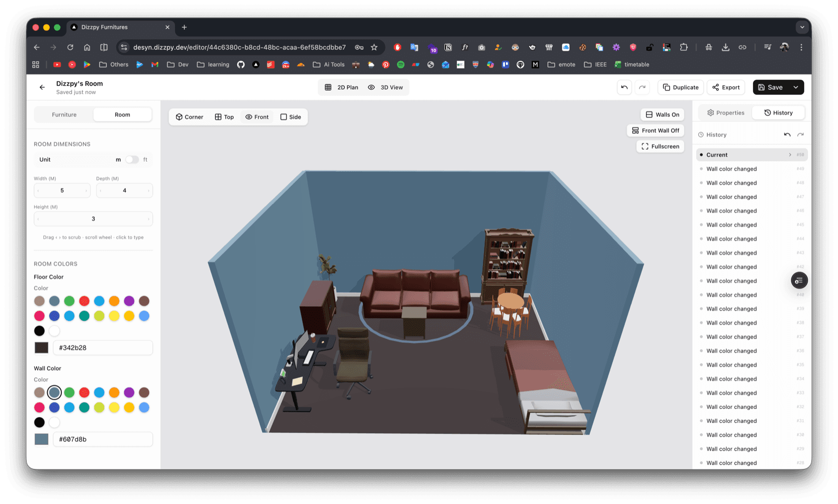Redo via History panel redo arrow

800,135
